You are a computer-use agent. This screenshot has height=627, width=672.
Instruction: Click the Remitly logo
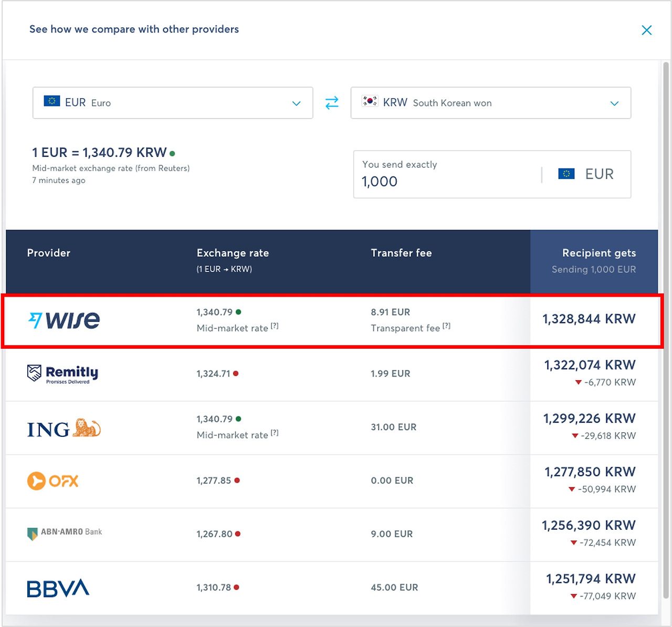pos(63,374)
